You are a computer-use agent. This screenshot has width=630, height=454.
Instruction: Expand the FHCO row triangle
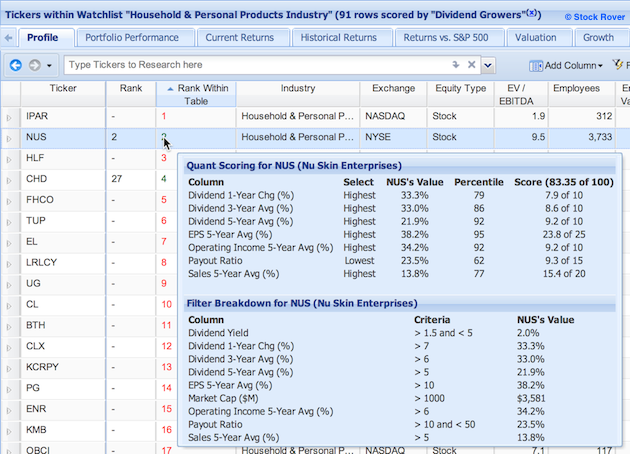point(9,201)
